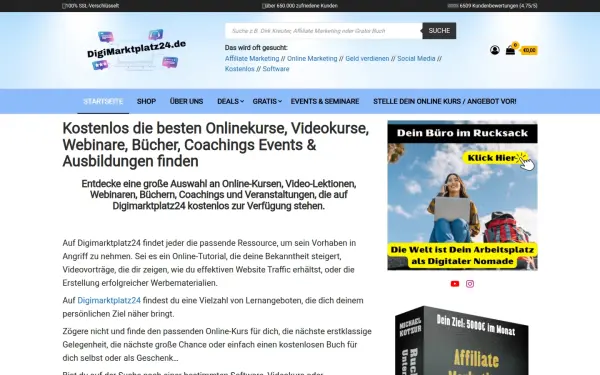Open the Software search suggestion
Image resolution: width=600 pixels, height=375 pixels.
[276, 69]
